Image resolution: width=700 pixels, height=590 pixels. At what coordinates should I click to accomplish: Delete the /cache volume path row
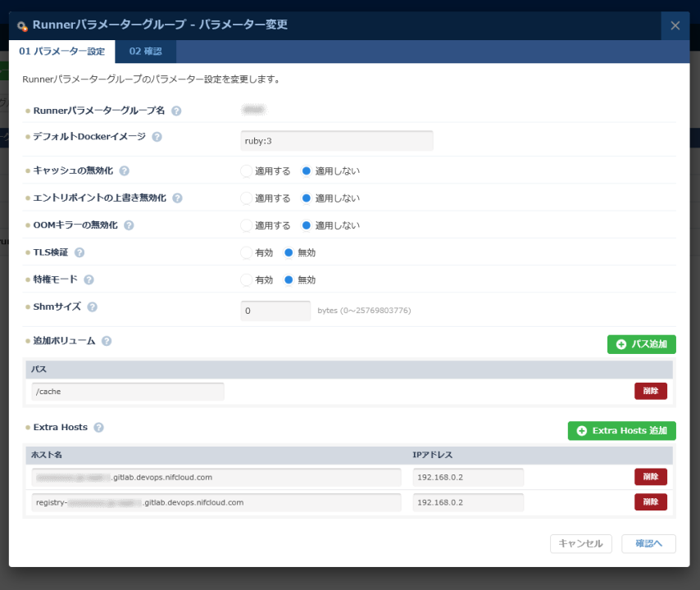[x=650, y=391]
